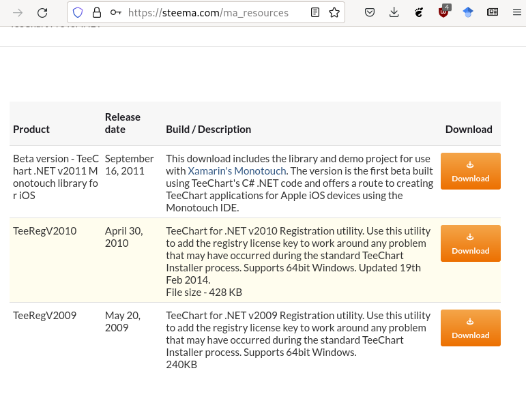The height and width of the screenshot is (420, 526).
Task: Open the downloads panel arrow icon
Action: coord(394,13)
